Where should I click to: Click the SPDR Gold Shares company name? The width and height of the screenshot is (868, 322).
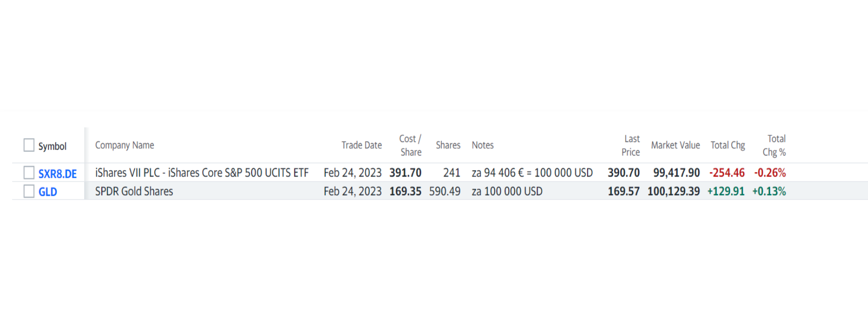point(134,191)
